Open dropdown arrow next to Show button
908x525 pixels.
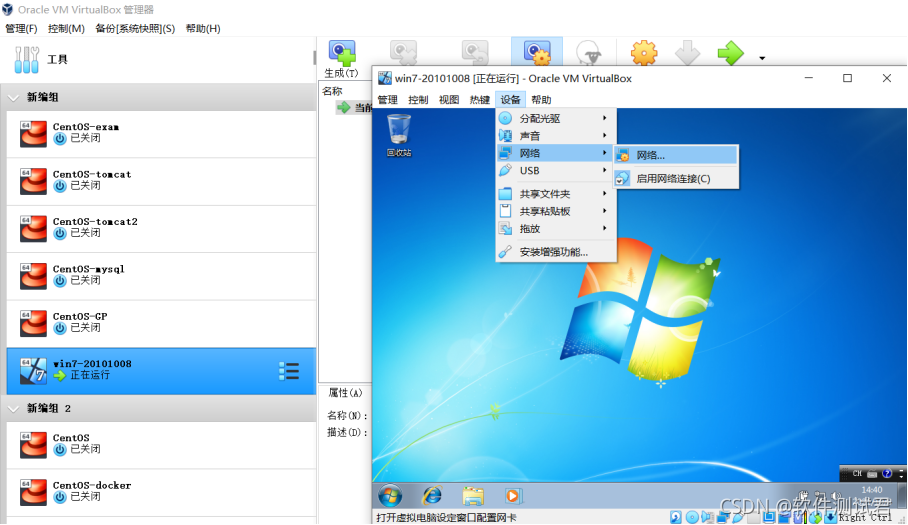point(762,58)
